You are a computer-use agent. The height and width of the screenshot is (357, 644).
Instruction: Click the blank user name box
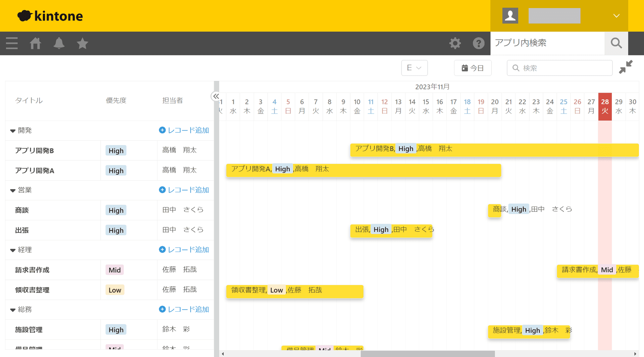[554, 16]
